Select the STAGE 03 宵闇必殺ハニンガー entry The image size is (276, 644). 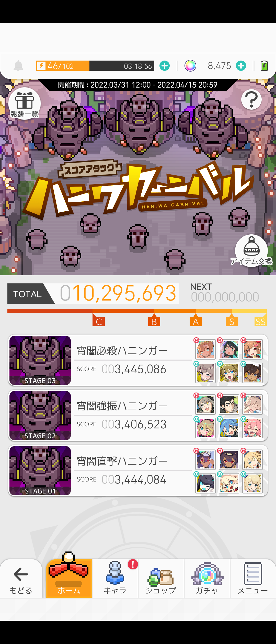pos(138,360)
